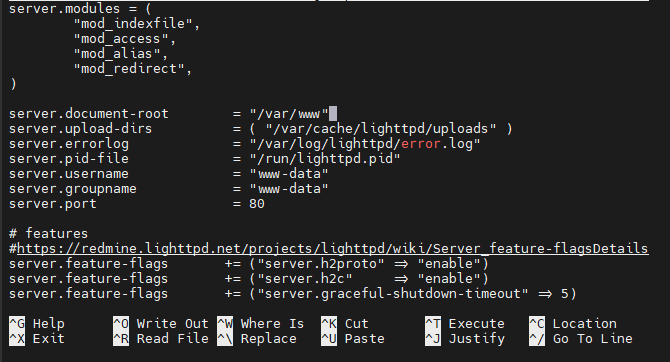
Task: Click the ^C Location shortcut key
Action: [573, 324]
